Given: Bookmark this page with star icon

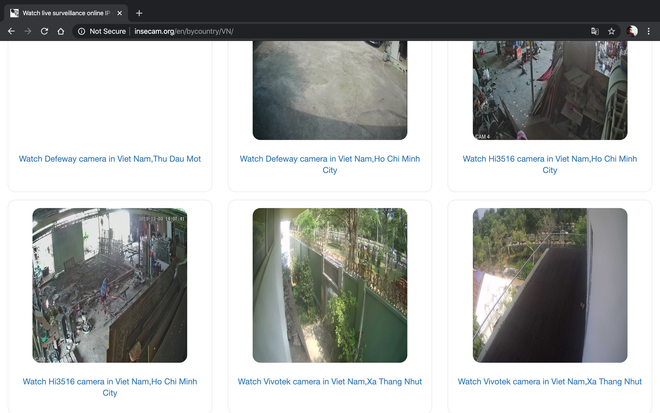Looking at the screenshot, I should point(611,31).
